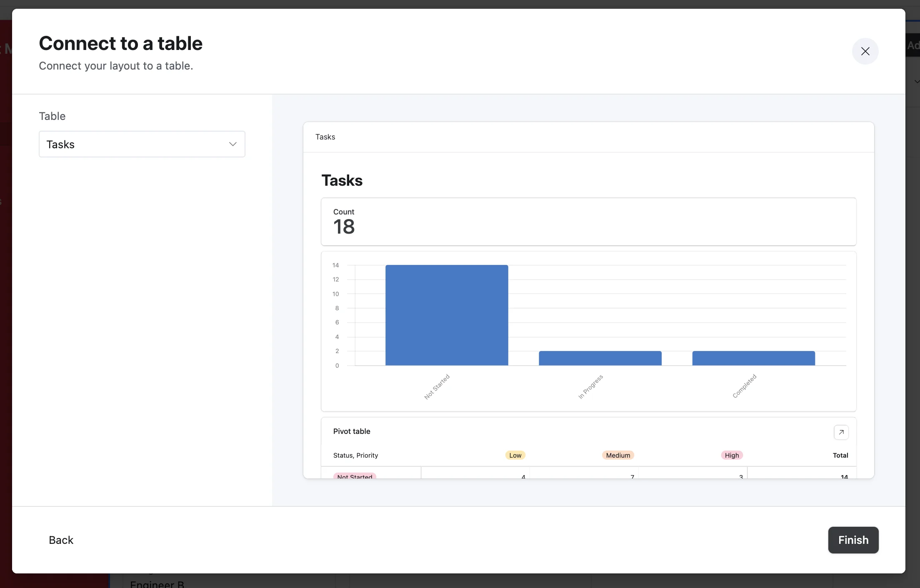Click the Status, Priority header
The height and width of the screenshot is (588, 920).
point(355,455)
